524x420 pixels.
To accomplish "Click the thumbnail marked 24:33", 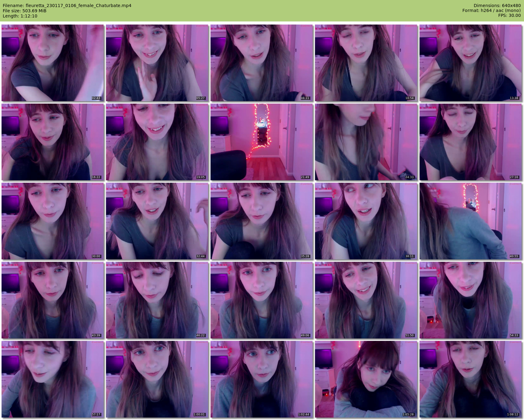I will click(x=366, y=142).
